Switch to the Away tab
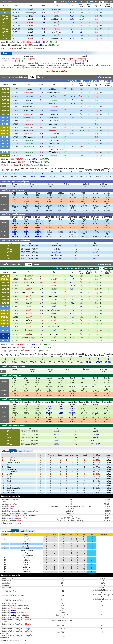The height and width of the screenshot is (644, 113). [x=36, y=264]
